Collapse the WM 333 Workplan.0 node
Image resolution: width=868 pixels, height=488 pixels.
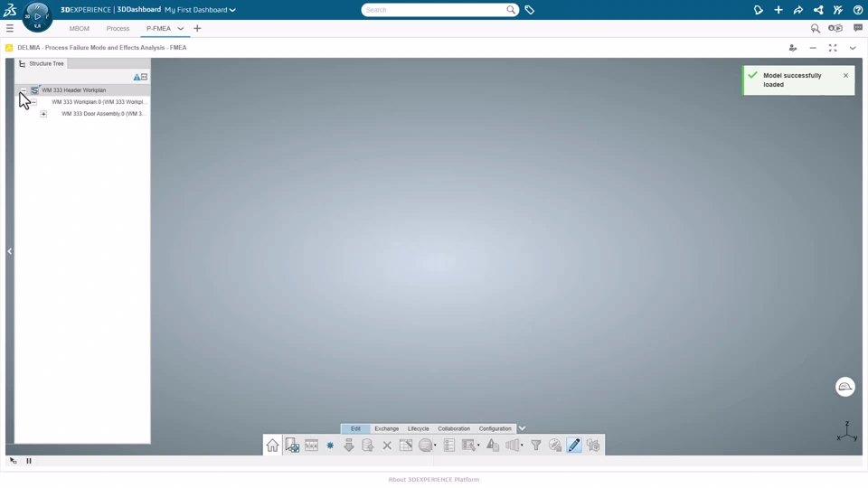pos(33,102)
